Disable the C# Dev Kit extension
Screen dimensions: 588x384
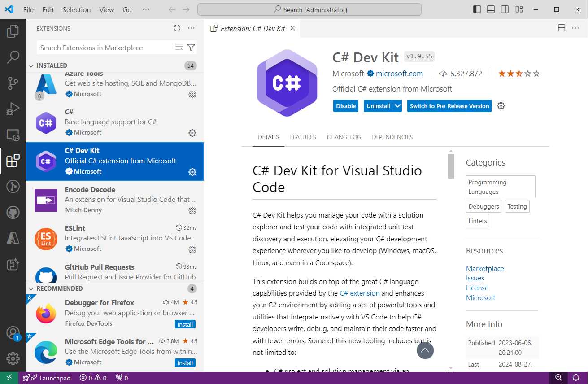pos(346,106)
